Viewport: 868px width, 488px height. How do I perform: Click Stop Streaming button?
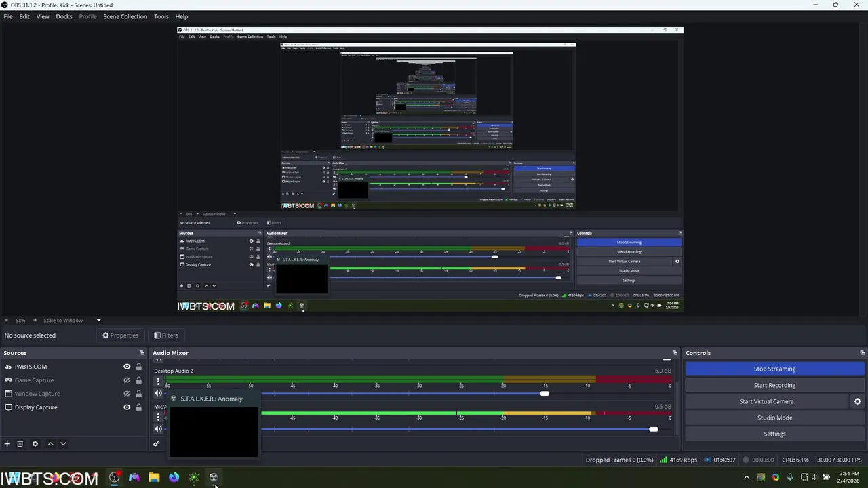[774, 369]
